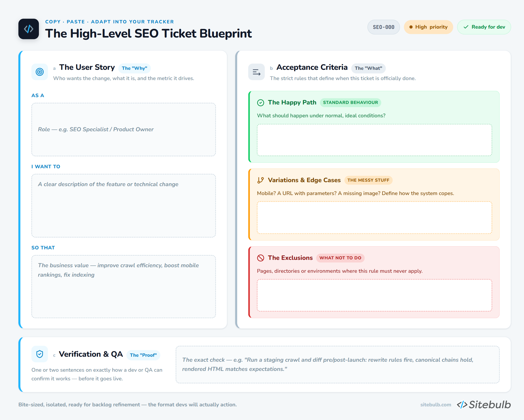Click the 'The "Why"' tag

[x=135, y=68]
